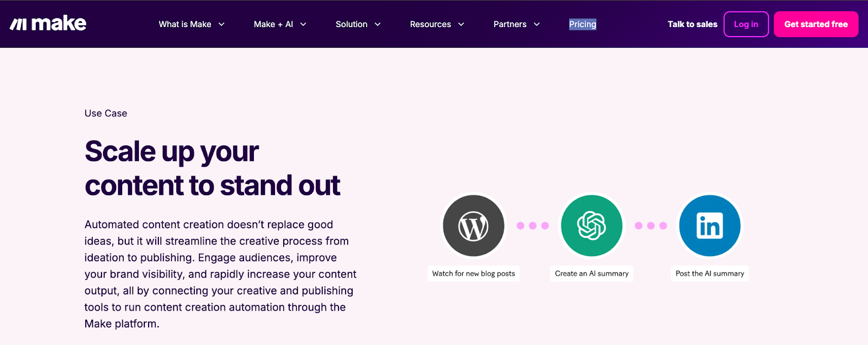Click the OpenAI ChatGPT green icon
Image resolution: width=868 pixels, height=345 pixels.
(x=591, y=226)
